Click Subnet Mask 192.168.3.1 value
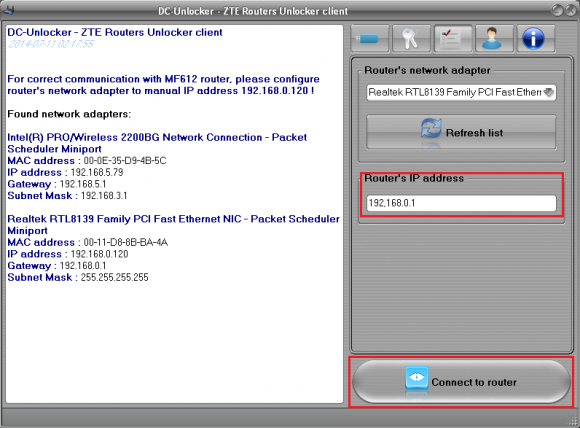Viewport: 580px width, 428px height. tap(104, 196)
